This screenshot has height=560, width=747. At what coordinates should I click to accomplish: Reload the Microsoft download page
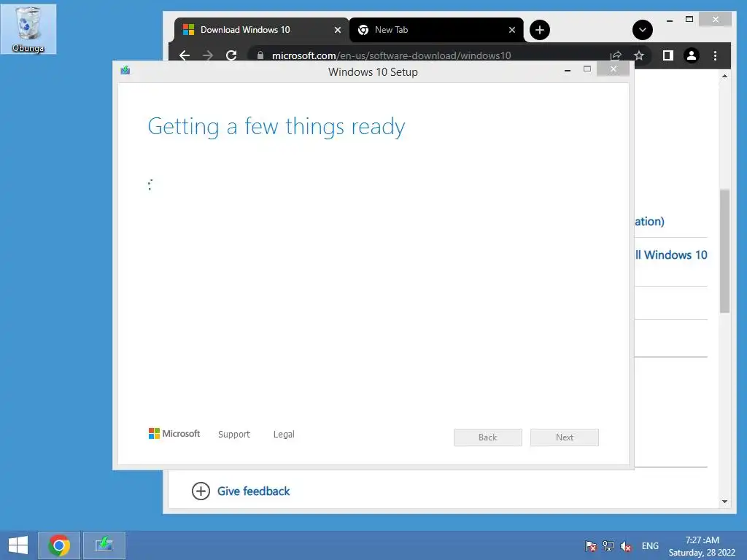point(231,55)
